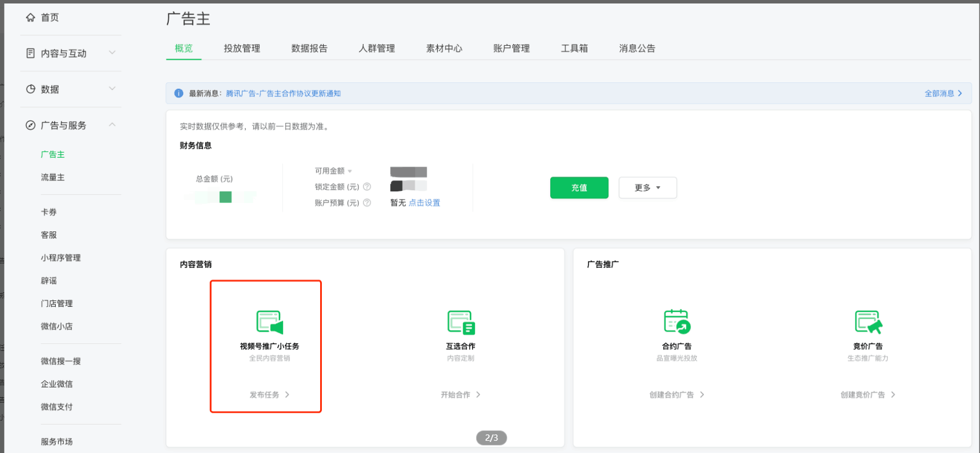Click the 内容营销 section heading
Image resolution: width=980 pixels, height=453 pixels.
click(x=196, y=264)
